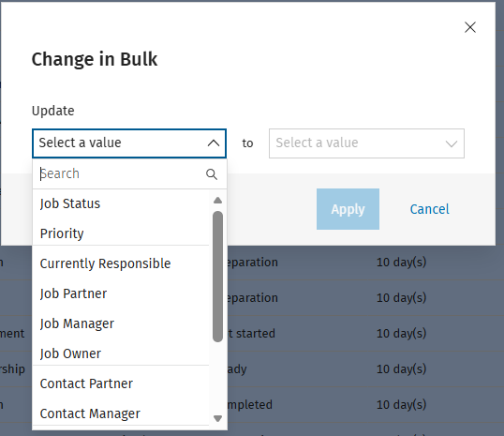Select Job Status from the list
The height and width of the screenshot is (436, 504).
tap(121, 203)
